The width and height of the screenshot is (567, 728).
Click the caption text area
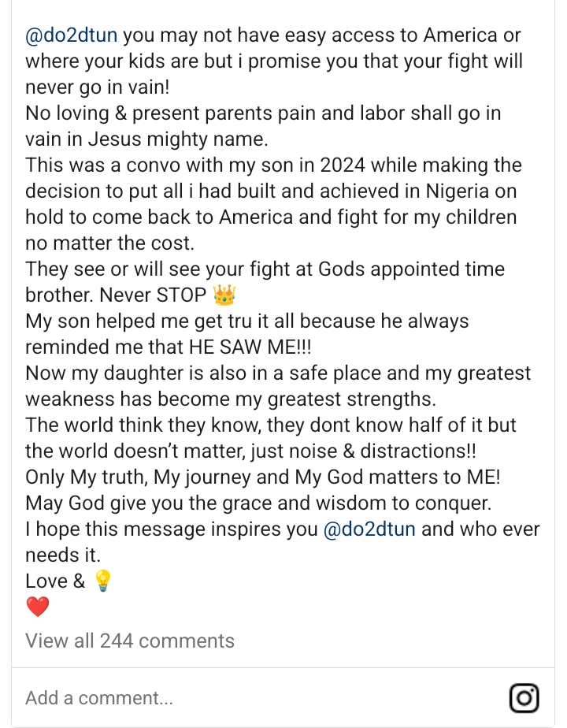click(x=276, y=315)
